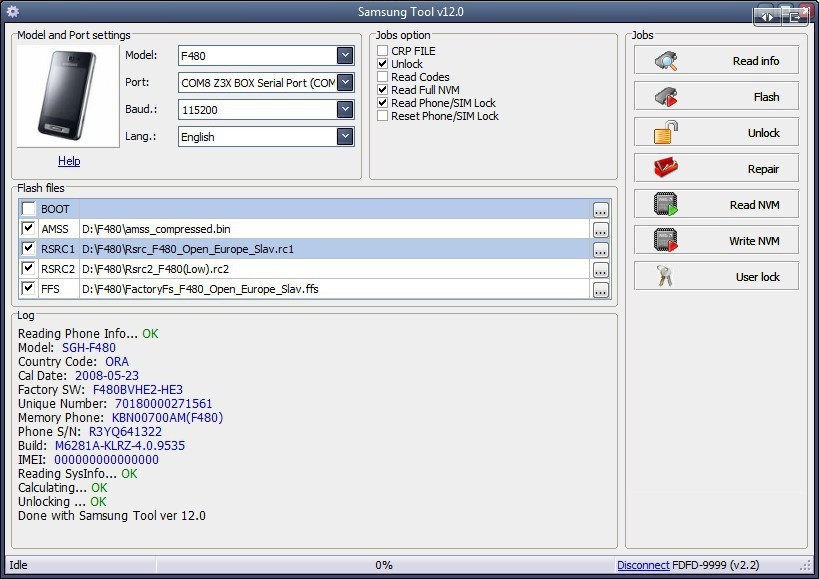Expand the Port COM8 dropdown
This screenshot has height=579, width=819.
pos(345,83)
